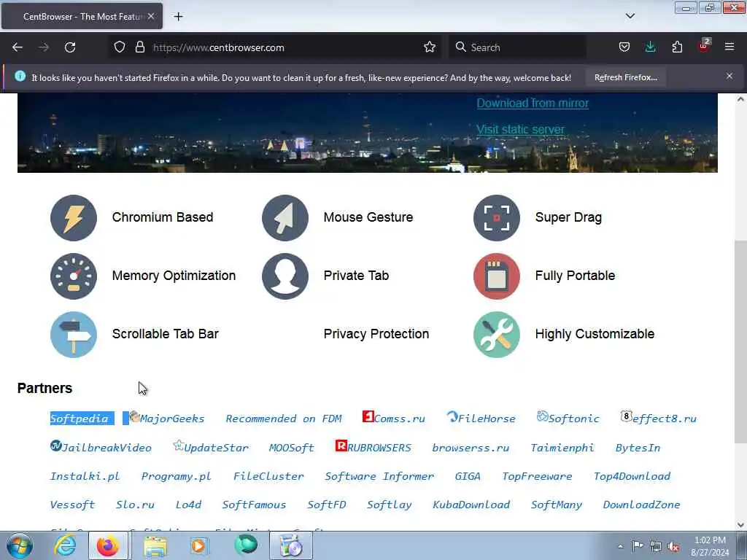Open the browserss.ru partner link
Screen dimensions: 747x560
[x=471, y=448]
